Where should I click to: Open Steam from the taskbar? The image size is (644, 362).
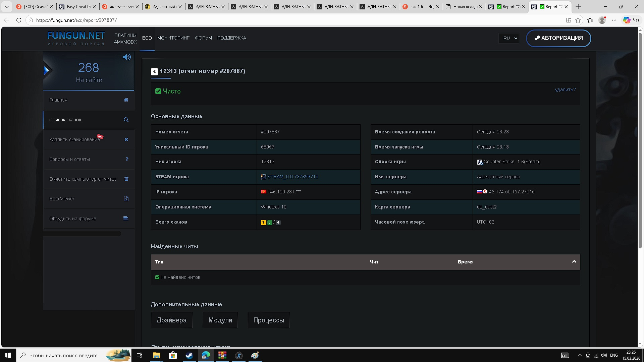point(189,355)
